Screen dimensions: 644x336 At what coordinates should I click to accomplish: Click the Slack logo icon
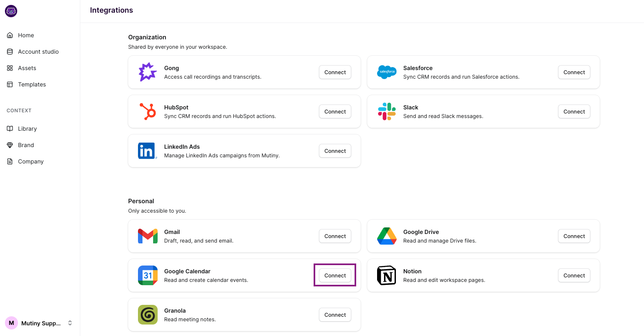click(387, 111)
